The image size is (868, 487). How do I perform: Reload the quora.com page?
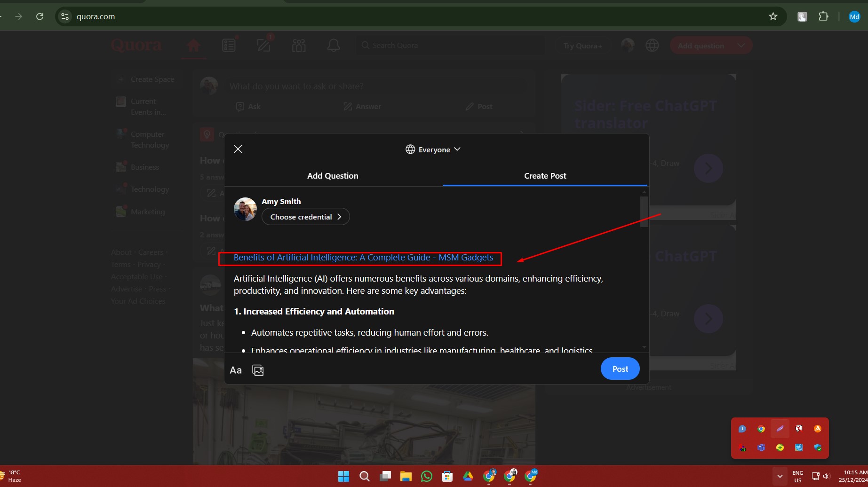40,16
